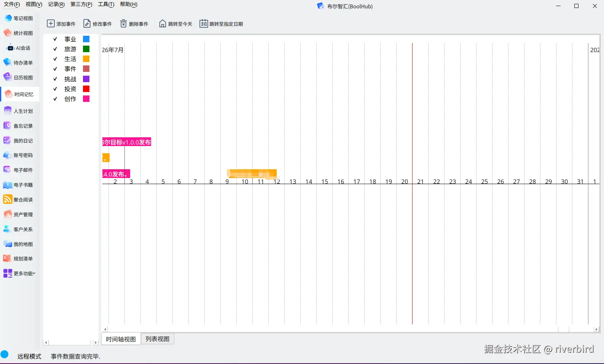Open the 帮助(H) menu
604x364 pixels.
coord(129,4)
